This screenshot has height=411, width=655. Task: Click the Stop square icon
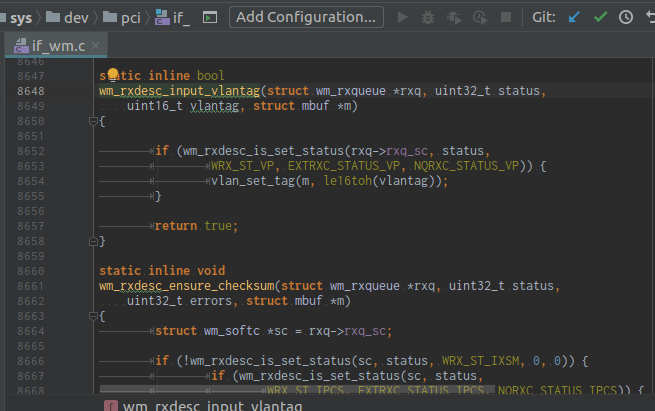pos(505,17)
